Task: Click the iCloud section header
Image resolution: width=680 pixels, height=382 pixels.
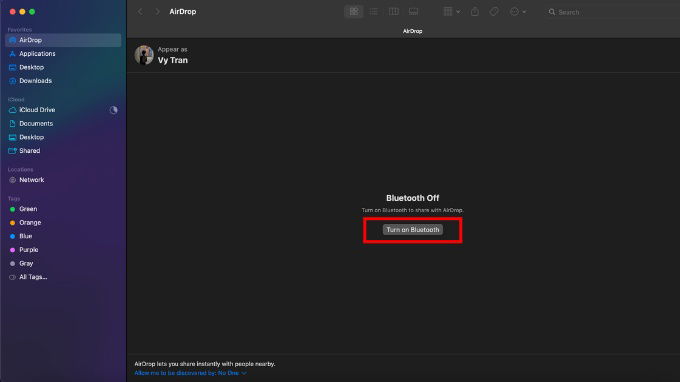Action: [x=16, y=99]
